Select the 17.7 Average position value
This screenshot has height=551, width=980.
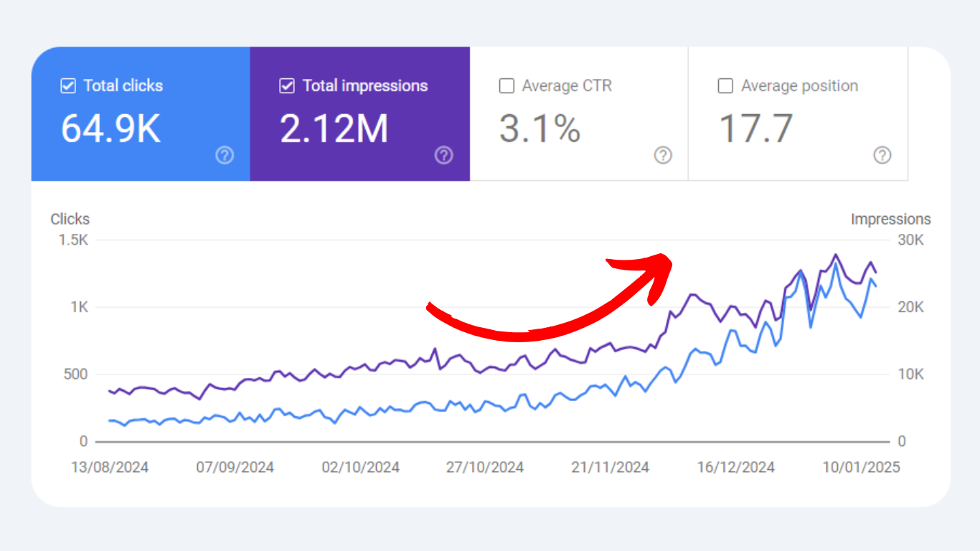[x=755, y=129]
